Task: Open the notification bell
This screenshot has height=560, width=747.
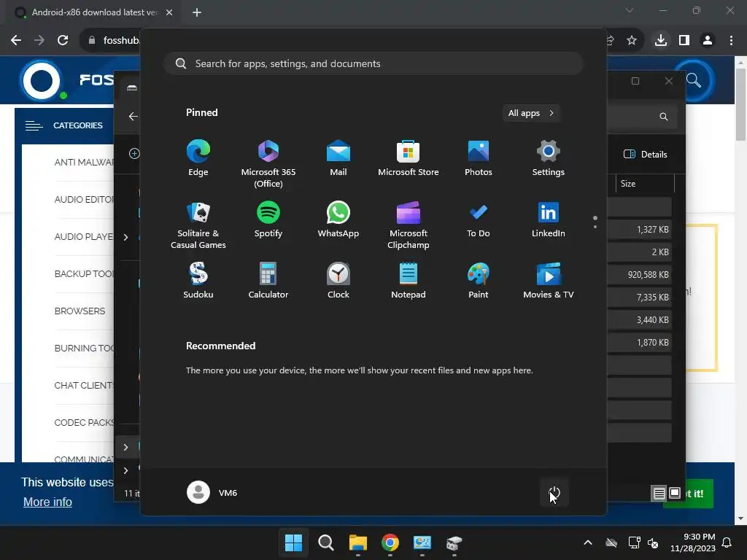Action: (727, 542)
